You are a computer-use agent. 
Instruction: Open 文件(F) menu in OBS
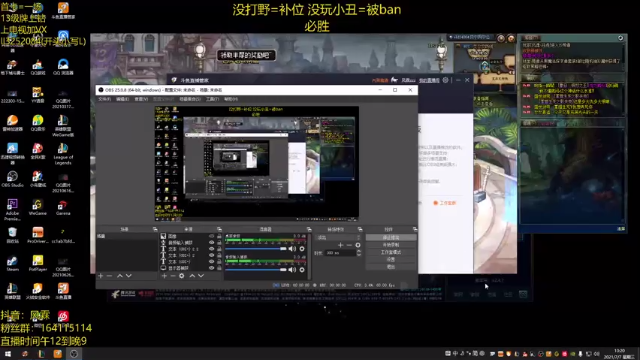104,99
